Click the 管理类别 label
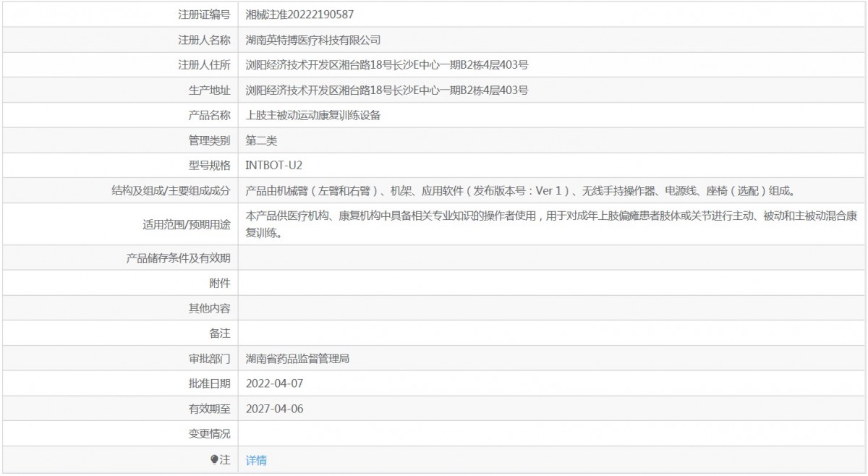This screenshot has width=868, height=476. [x=209, y=140]
